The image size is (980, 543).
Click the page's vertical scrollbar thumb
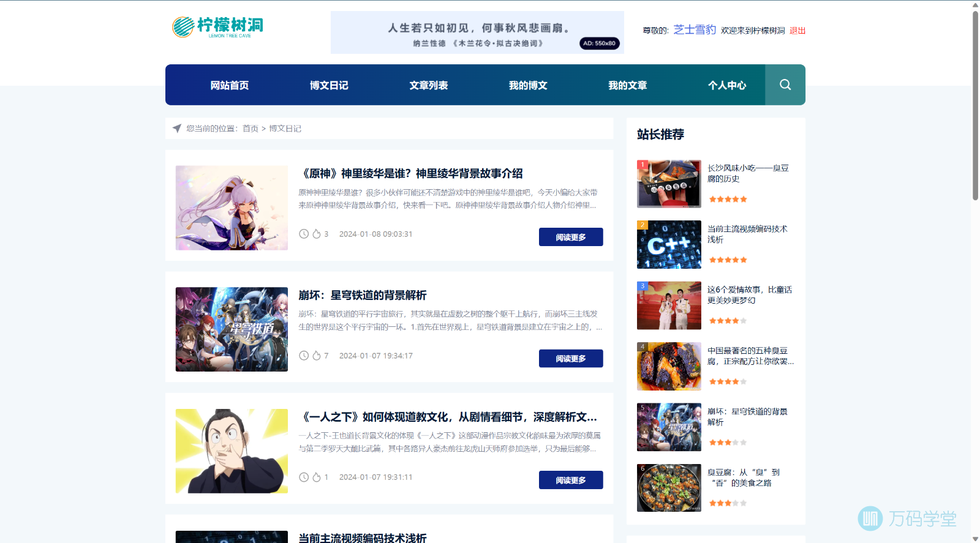point(975,104)
